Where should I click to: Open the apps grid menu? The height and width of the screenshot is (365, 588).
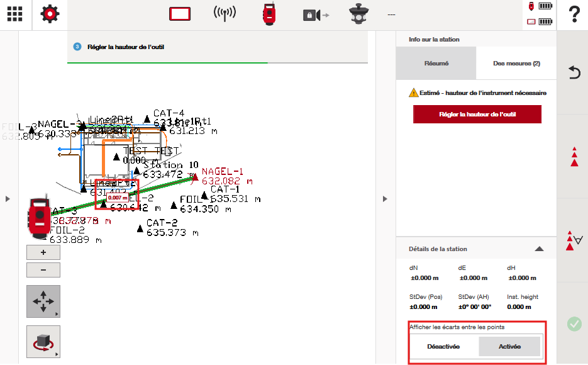click(15, 14)
